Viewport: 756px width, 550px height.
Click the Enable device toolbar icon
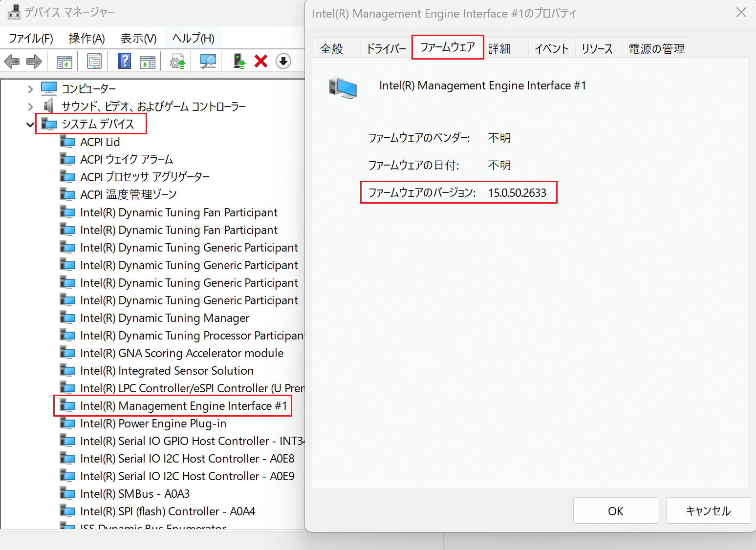point(239,62)
